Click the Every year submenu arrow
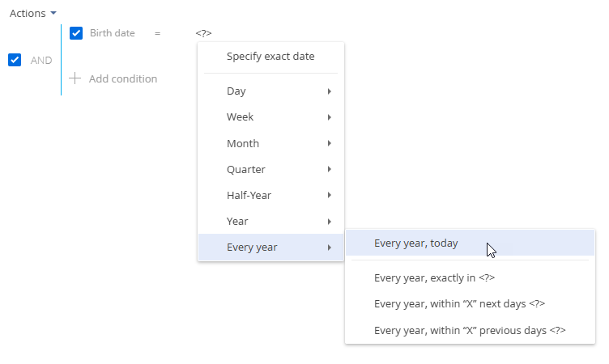This screenshot has height=364, width=609. click(x=330, y=248)
